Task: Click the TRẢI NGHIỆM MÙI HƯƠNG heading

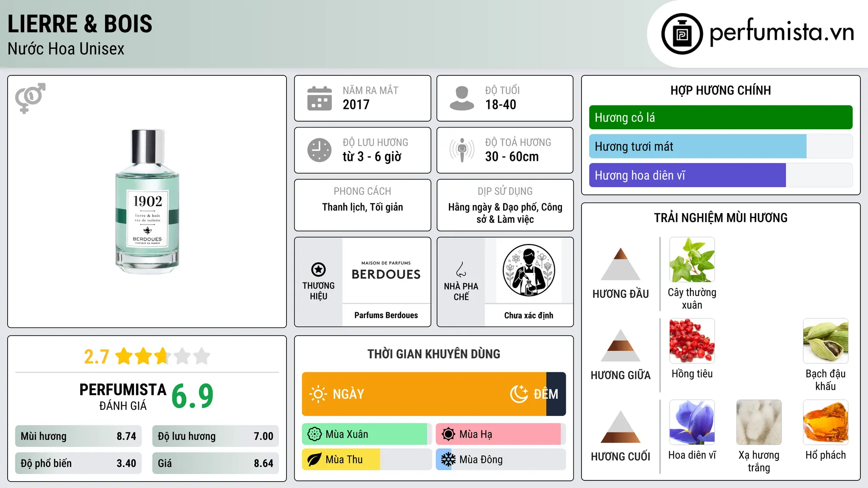Action: [x=721, y=218]
